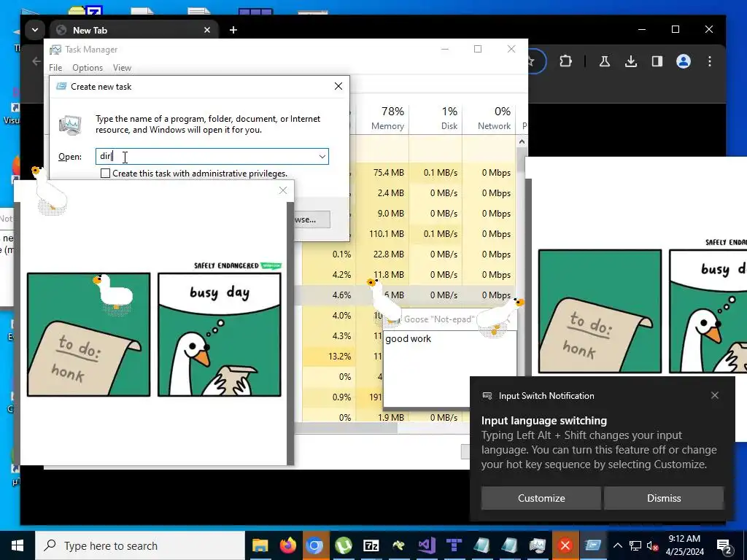Image resolution: width=747 pixels, height=560 pixels.
Task: Open Visual Studio from taskbar
Action: (x=426, y=545)
